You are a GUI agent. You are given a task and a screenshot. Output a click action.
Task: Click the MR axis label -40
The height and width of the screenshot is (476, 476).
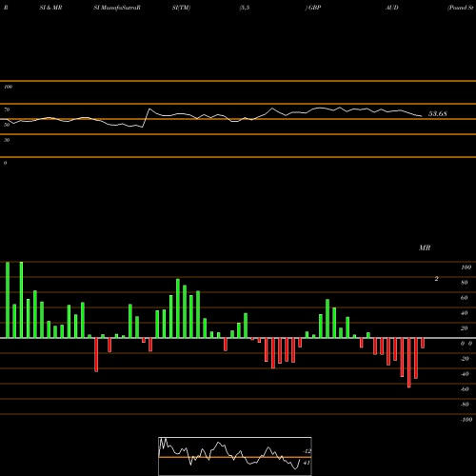(x=465, y=374)
